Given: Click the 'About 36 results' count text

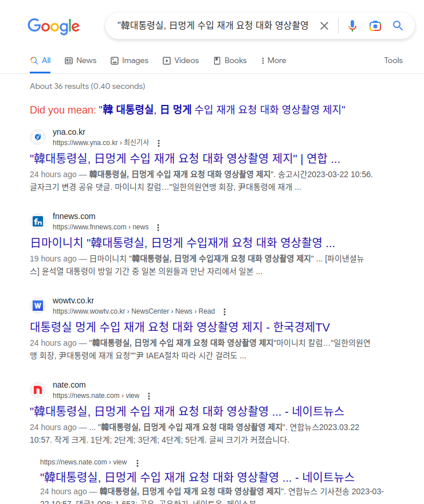Looking at the screenshot, I should click(87, 86).
